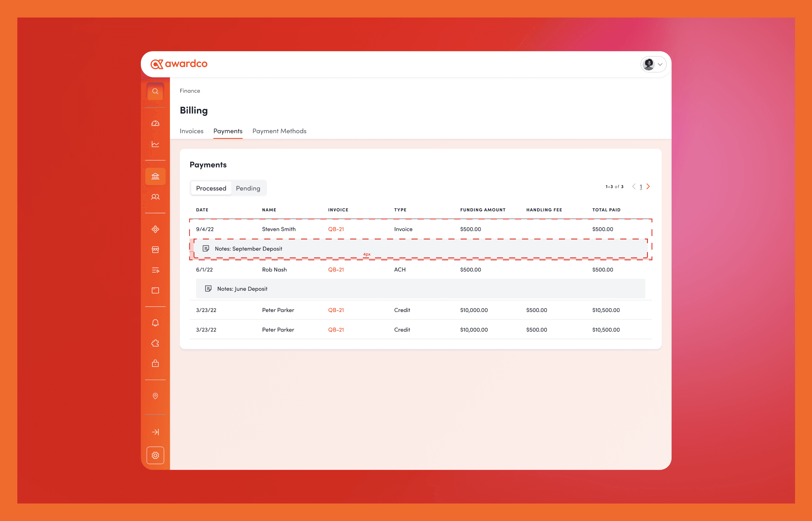Open the padlock security icon
The width and height of the screenshot is (812, 521).
click(x=155, y=364)
